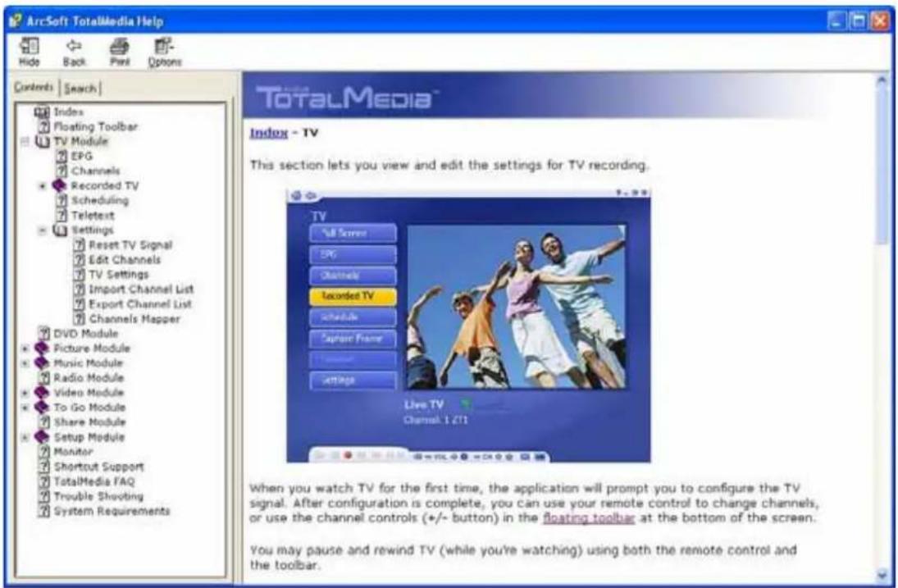Click the Trouble Shooting page icon
The image size is (898, 588).
43,496
